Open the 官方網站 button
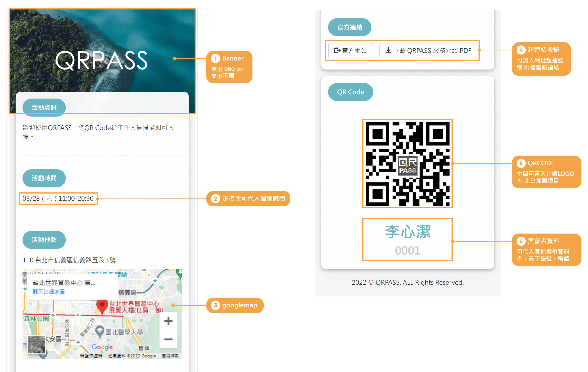Screen dimensions: 588x372 350,51
